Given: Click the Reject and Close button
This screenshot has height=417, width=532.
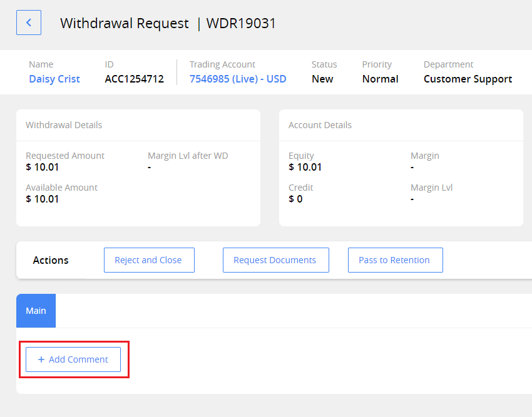Looking at the screenshot, I should [149, 260].
